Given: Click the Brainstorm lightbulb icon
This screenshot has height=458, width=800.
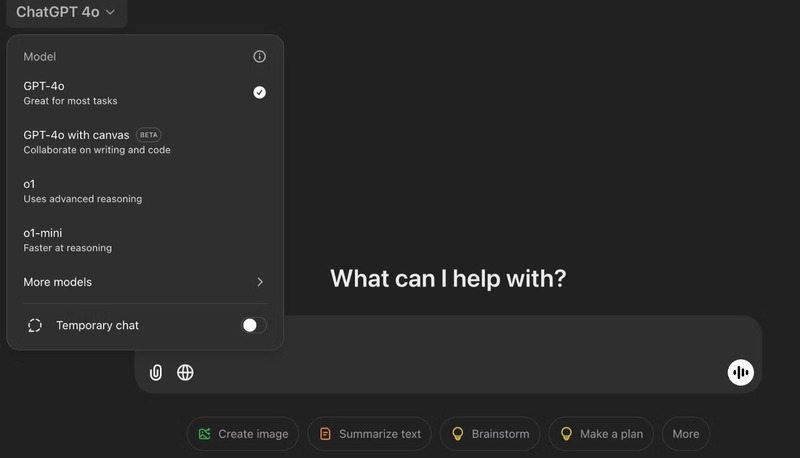Looking at the screenshot, I should click(458, 434).
